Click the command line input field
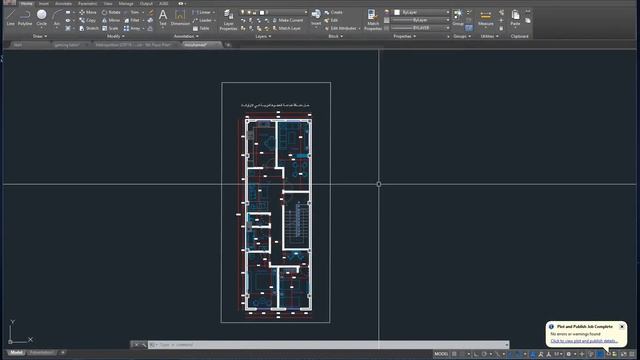 (329, 345)
